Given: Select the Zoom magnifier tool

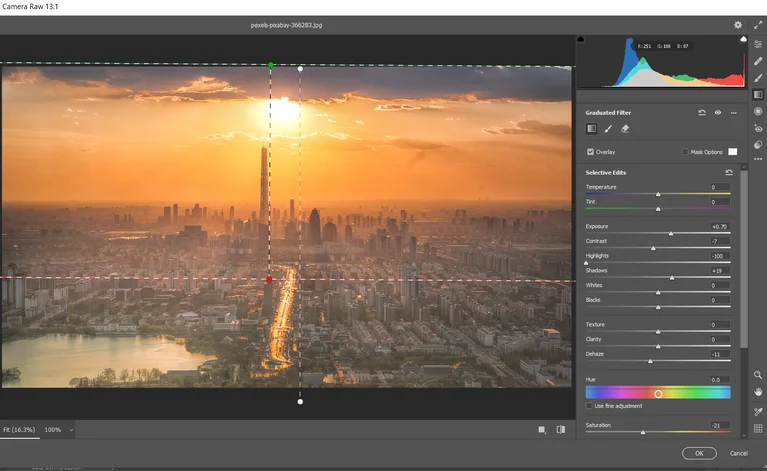Looking at the screenshot, I should click(758, 375).
